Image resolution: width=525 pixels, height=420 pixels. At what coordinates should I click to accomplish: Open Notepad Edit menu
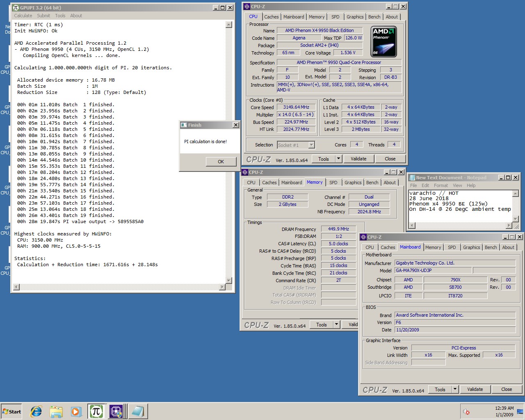coord(425,185)
